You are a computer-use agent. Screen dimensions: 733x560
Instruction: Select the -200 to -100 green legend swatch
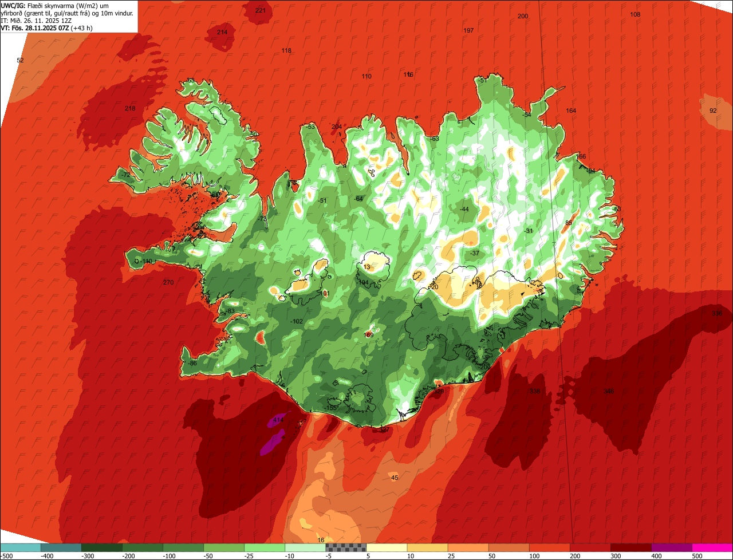click(142, 547)
